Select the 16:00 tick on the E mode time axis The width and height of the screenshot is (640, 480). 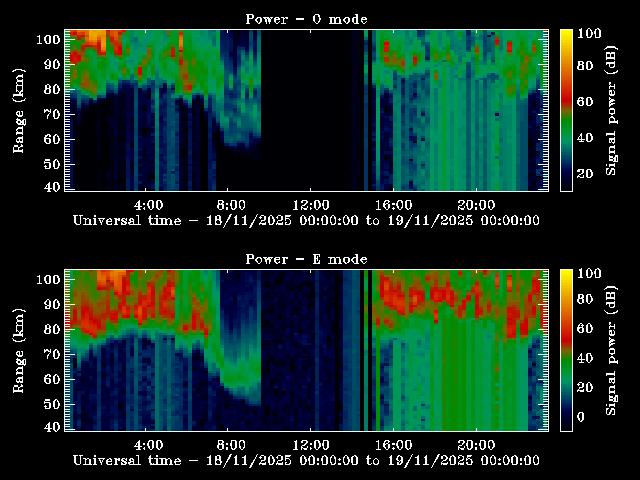(x=393, y=443)
